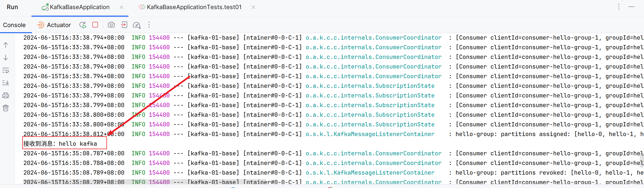The height and width of the screenshot is (188, 644).
Task: Take a thread dump with camera icon
Action: pyautogui.click(x=111, y=25)
